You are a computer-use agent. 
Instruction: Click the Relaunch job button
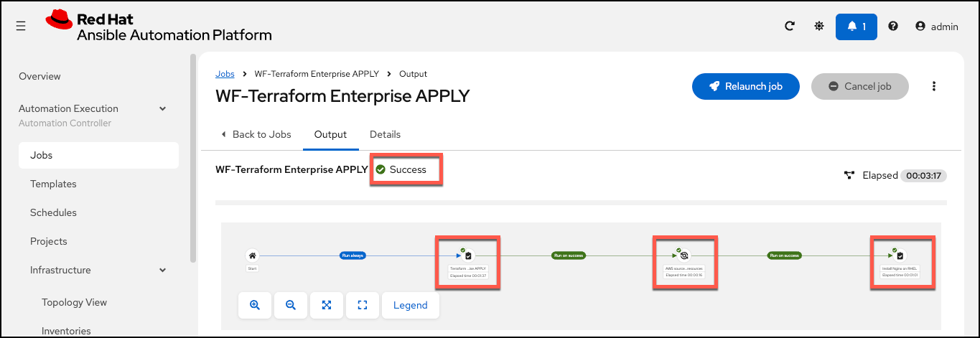point(746,86)
